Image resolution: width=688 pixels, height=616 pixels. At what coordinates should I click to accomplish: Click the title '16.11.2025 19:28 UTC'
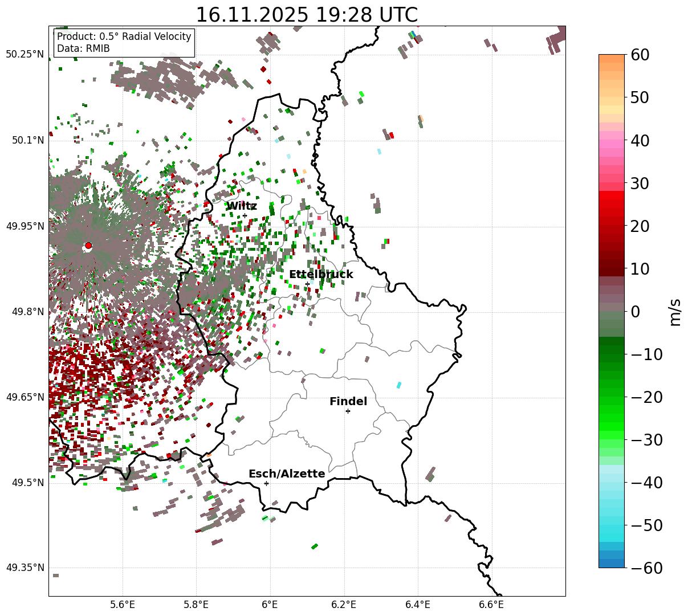(x=307, y=15)
